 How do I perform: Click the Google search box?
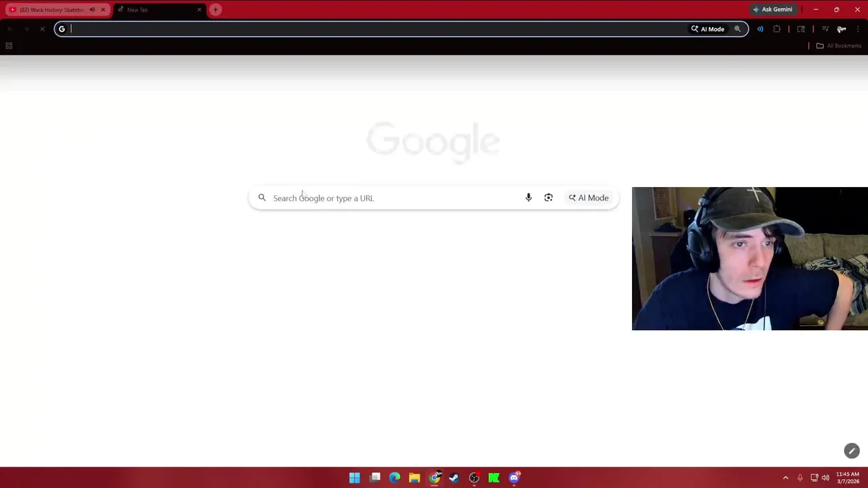pos(433,198)
